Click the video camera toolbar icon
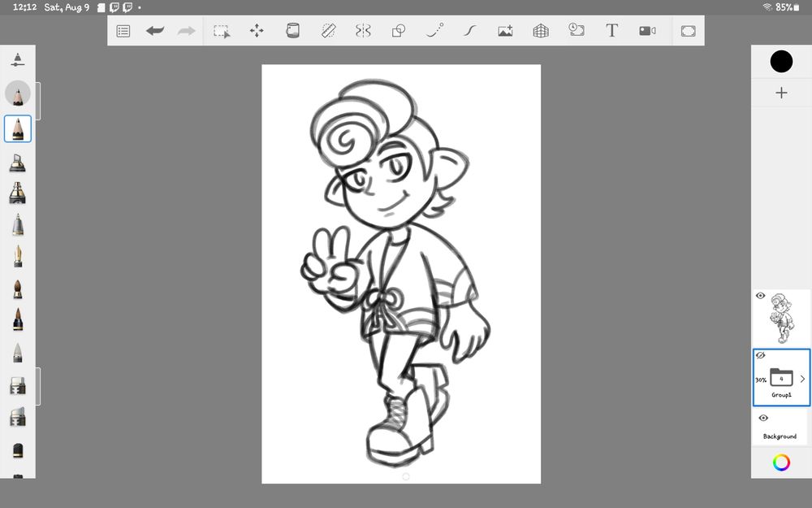Viewport: 812px width, 508px height. (x=647, y=31)
